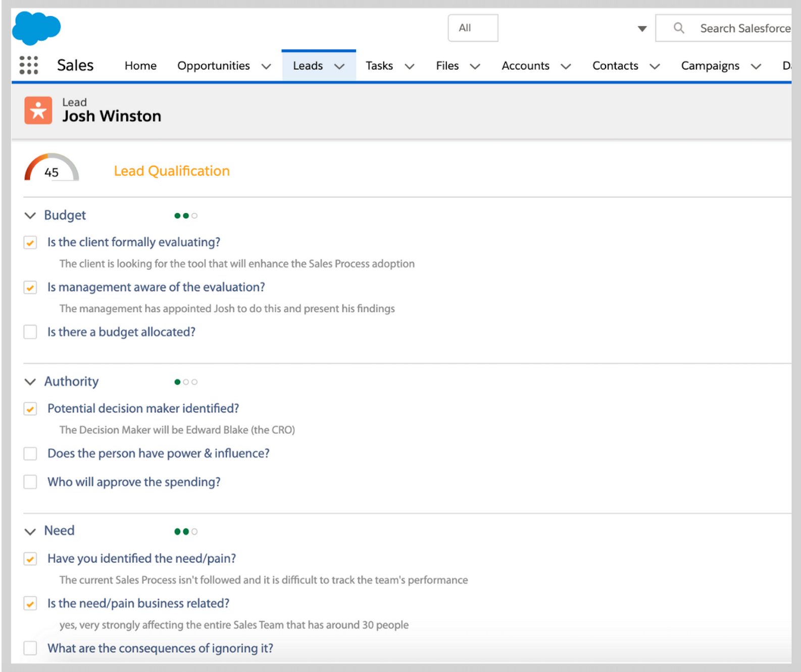Click 'Is management aware of the evaluation?' text
This screenshot has width=801, height=672.
156,287
